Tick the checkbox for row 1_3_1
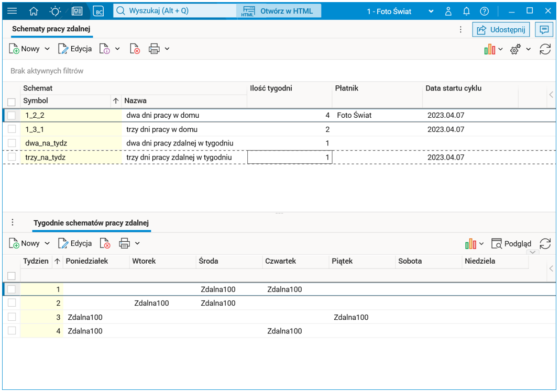Screen dimensions: 560x392 pos(12,129)
